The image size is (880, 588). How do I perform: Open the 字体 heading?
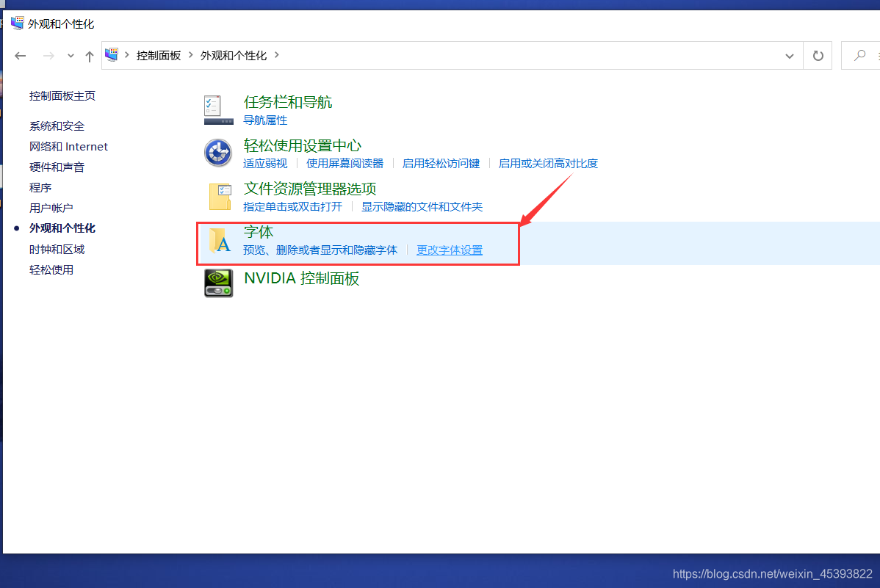(259, 232)
